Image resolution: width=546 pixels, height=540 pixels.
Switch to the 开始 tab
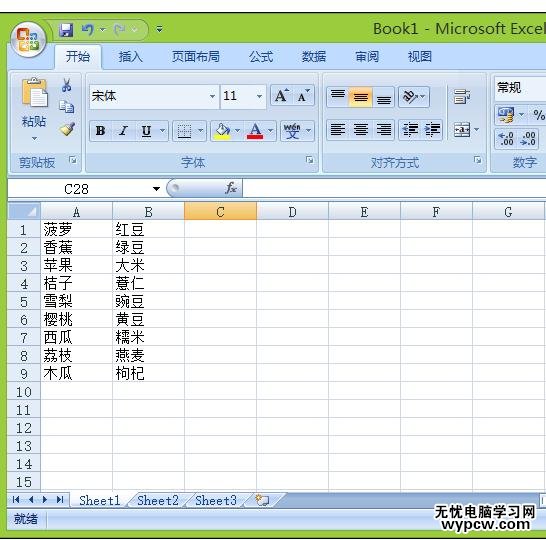(x=78, y=56)
